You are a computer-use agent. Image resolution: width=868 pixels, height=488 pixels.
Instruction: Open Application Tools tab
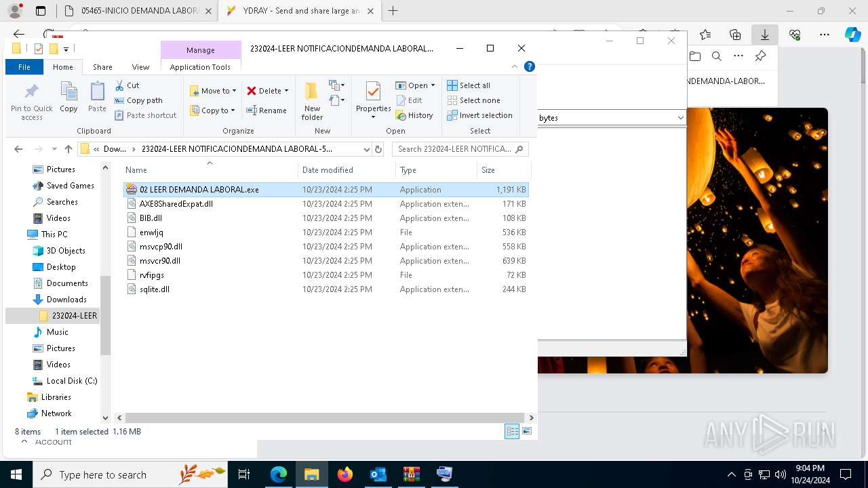coord(200,67)
